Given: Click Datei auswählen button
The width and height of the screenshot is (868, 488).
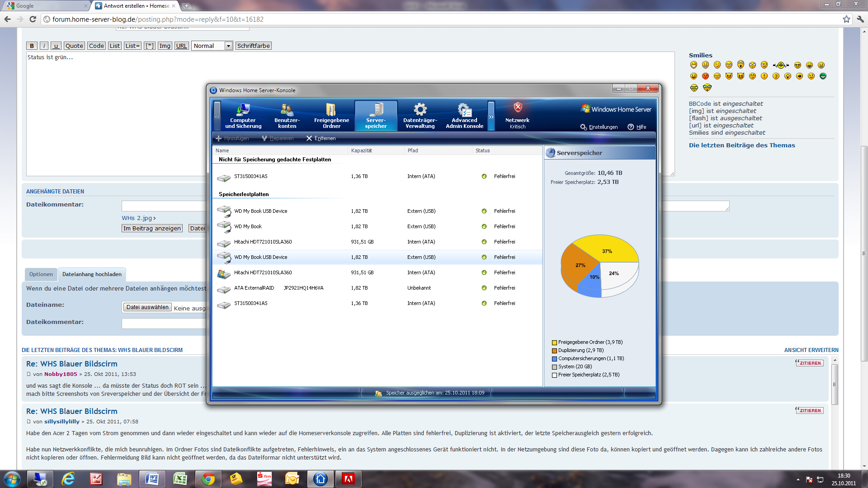Looking at the screenshot, I should coord(147,307).
